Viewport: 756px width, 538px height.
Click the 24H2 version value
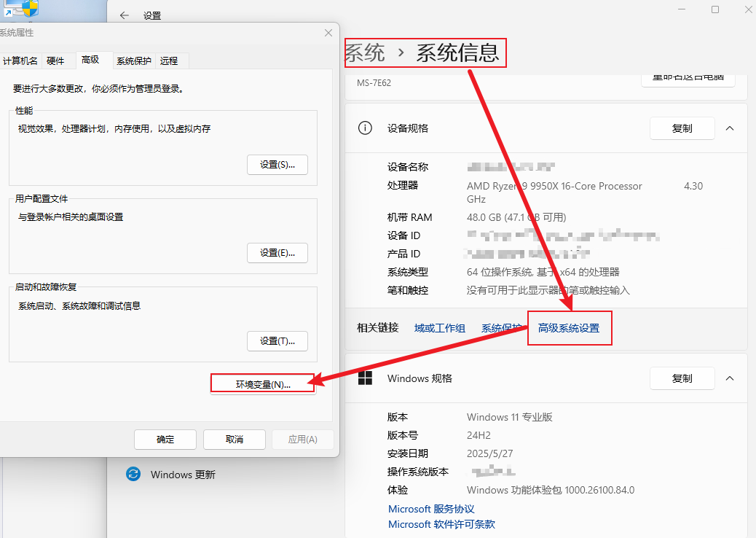[x=479, y=435]
